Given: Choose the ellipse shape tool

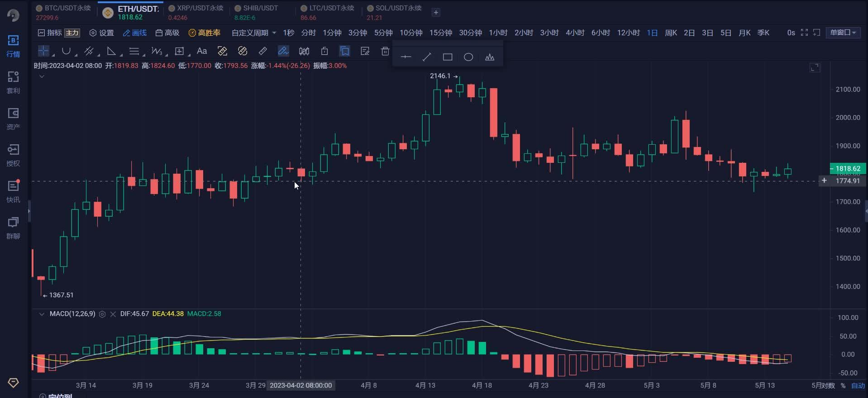Looking at the screenshot, I should tap(468, 57).
